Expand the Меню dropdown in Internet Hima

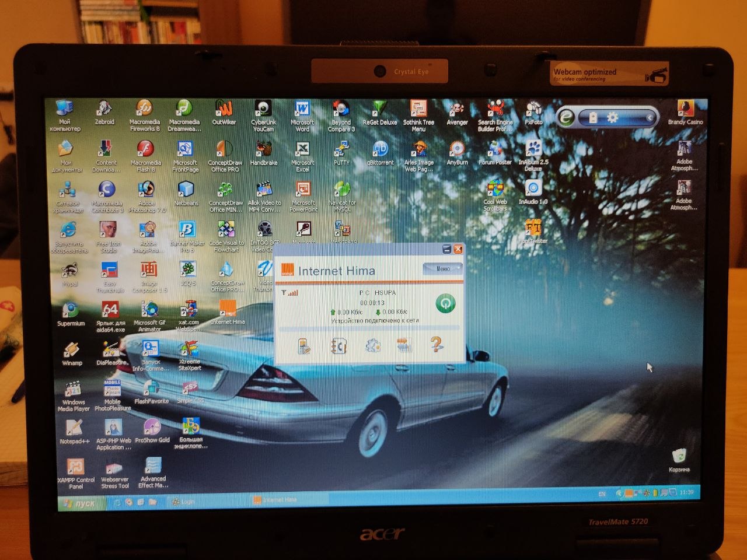pos(442,268)
